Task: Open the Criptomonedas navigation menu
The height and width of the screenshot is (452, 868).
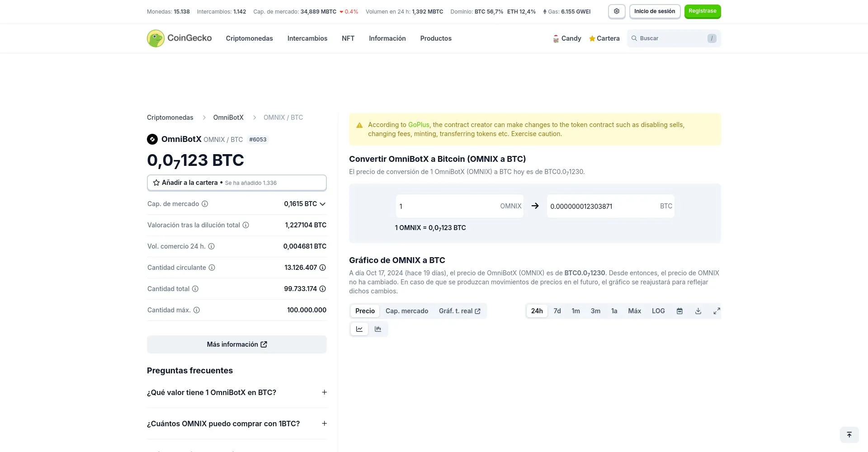Action: pyautogui.click(x=250, y=38)
